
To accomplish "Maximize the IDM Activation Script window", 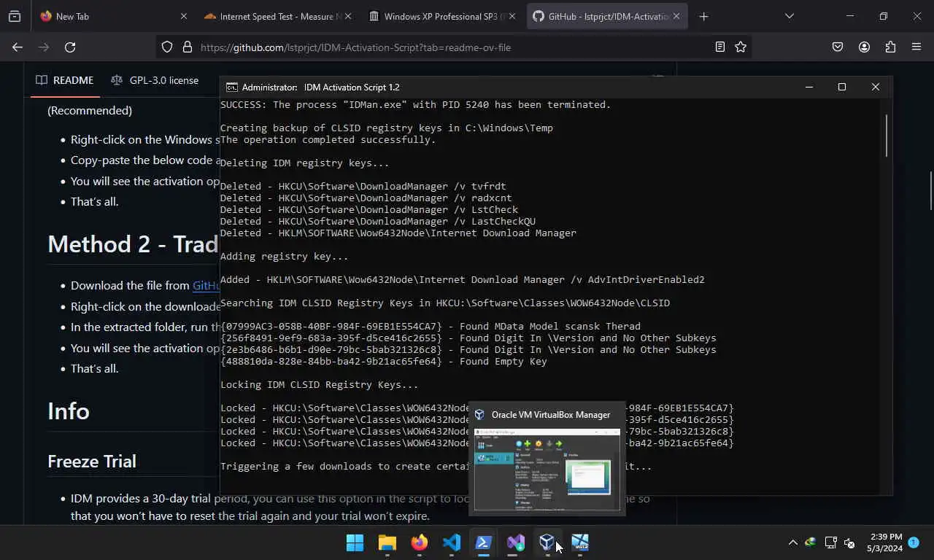I will pos(842,87).
